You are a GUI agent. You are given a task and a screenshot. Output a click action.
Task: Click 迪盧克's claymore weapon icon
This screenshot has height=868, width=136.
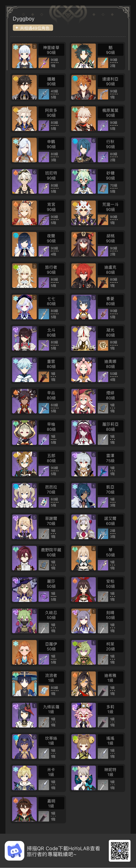point(103,282)
